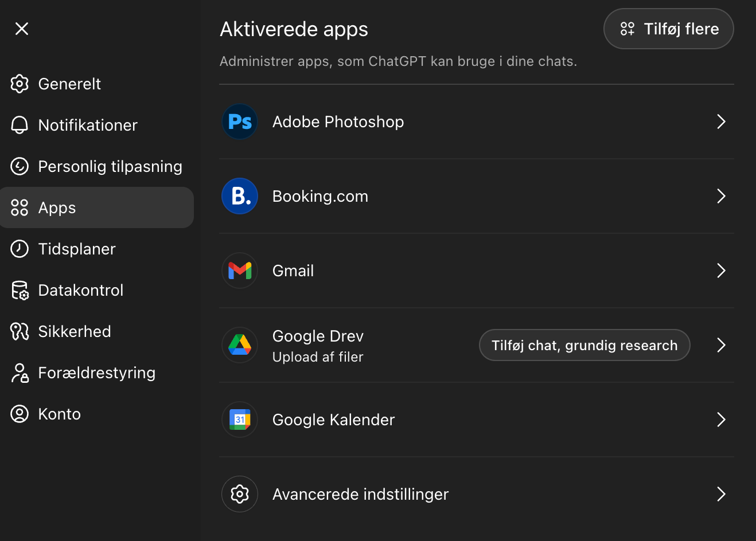Open Personlig tilpasning settings
Image resolution: width=756 pixels, height=541 pixels.
click(x=110, y=166)
